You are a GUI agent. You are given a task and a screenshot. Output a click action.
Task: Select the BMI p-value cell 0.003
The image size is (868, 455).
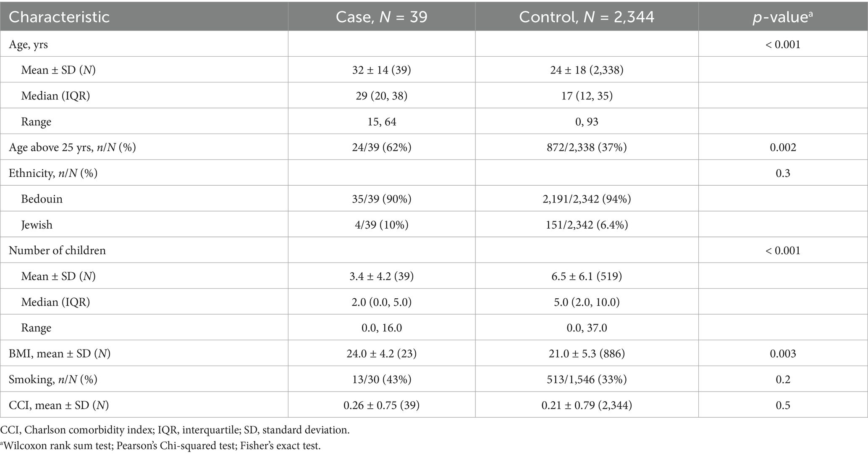click(x=783, y=353)
